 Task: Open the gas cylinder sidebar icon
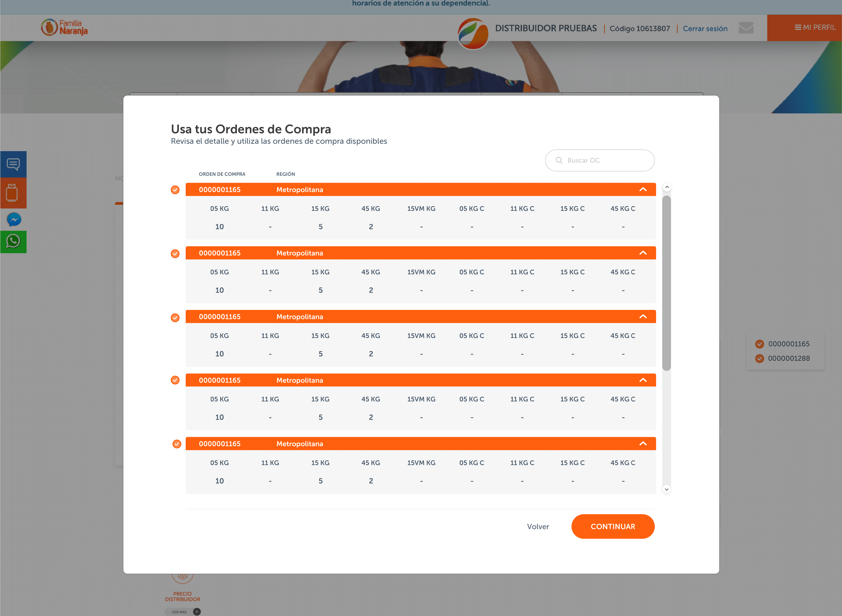(13, 193)
